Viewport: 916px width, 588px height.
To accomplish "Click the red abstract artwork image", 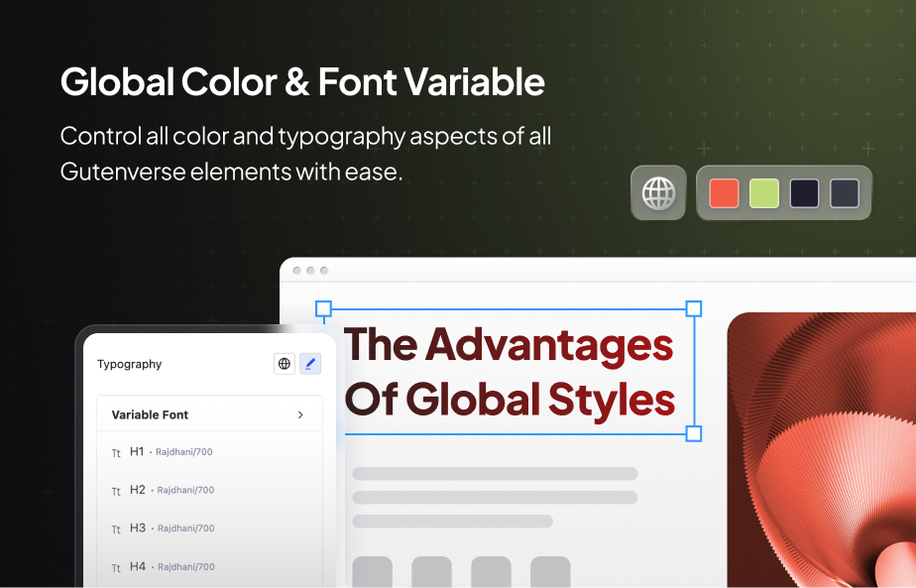I will pyautogui.click(x=822, y=450).
